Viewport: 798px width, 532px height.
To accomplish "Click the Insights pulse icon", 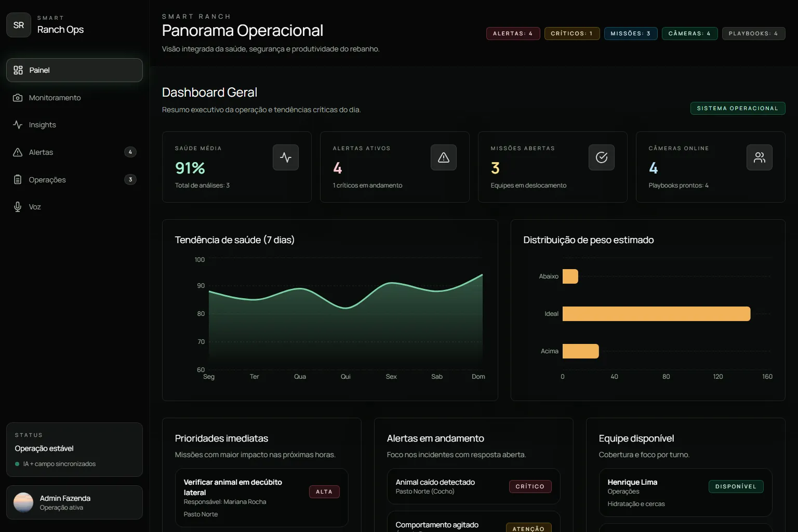I will coord(18,125).
